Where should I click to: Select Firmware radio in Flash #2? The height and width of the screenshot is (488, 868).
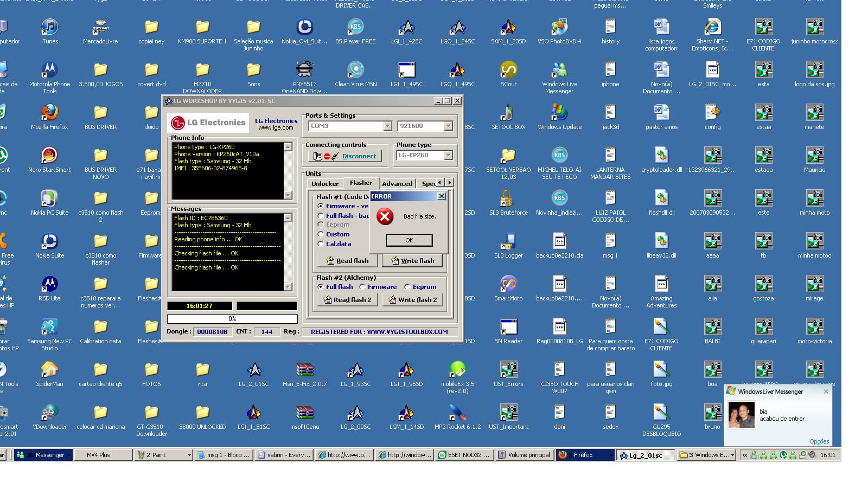pos(362,287)
